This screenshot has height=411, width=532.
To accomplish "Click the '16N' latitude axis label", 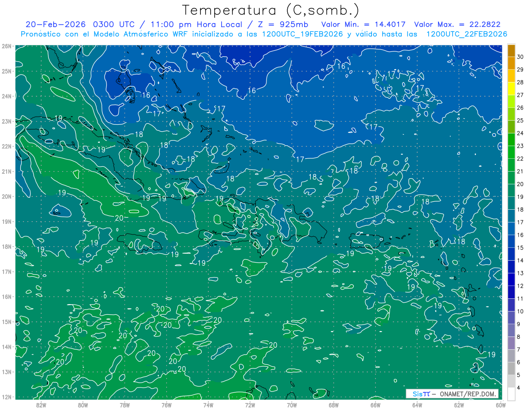I will tap(6, 297).
